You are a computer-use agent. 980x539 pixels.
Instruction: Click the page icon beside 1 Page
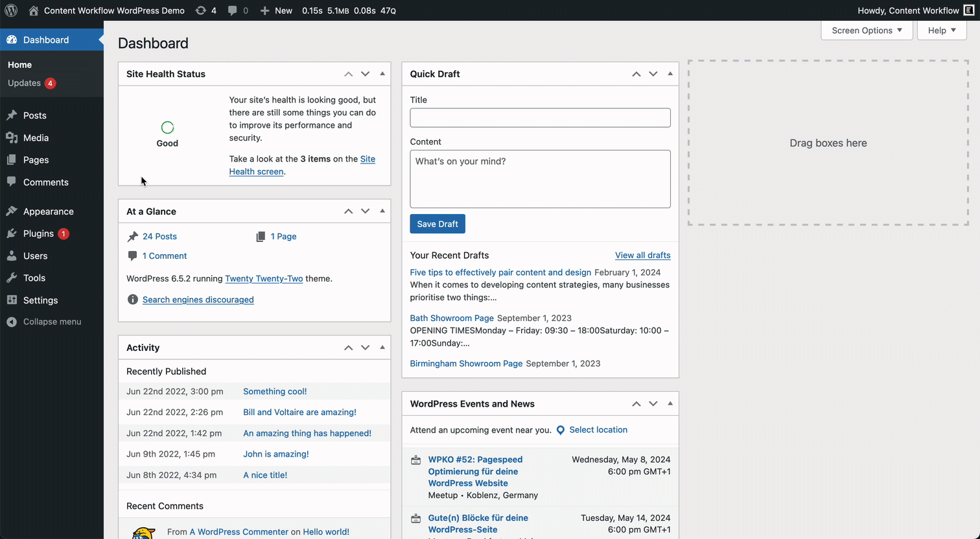pos(261,237)
